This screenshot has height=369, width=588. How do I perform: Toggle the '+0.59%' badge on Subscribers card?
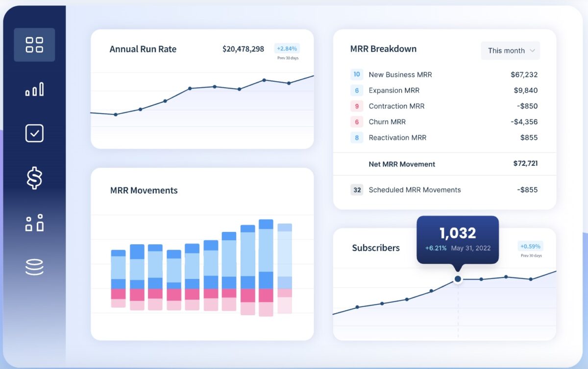[530, 246]
